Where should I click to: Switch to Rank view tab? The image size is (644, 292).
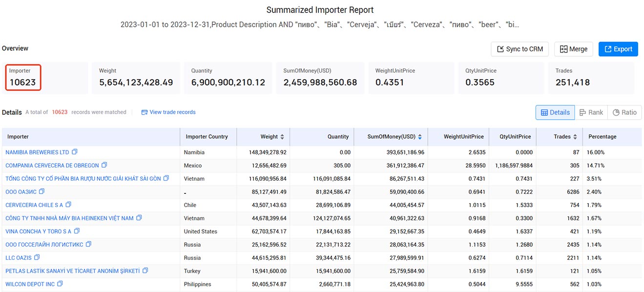coord(591,112)
